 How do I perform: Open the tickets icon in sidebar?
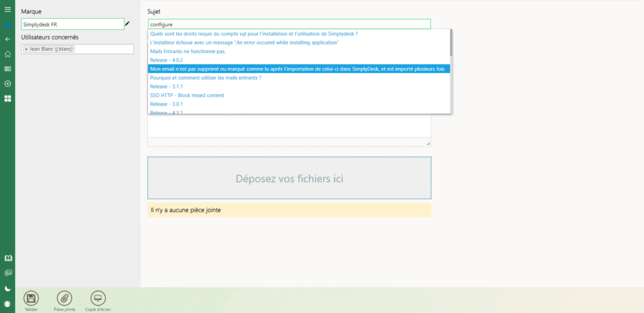click(8, 69)
